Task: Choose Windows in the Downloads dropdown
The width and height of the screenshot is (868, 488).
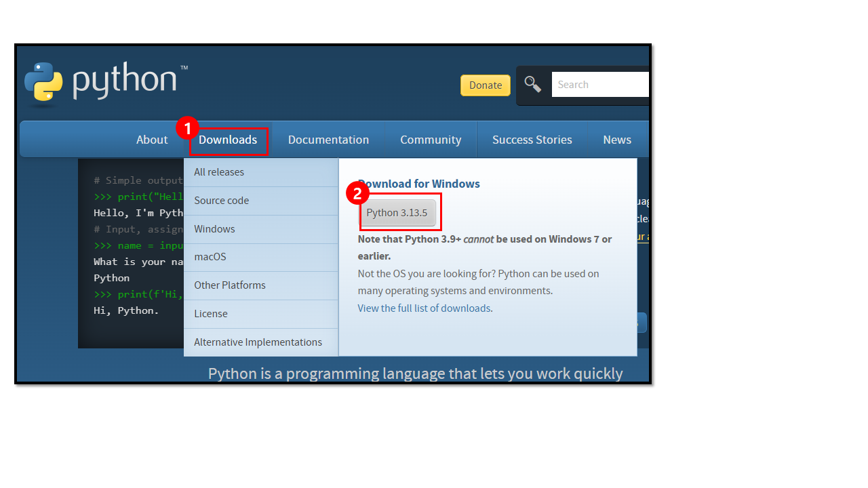Action: pyautogui.click(x=261, y=229)
